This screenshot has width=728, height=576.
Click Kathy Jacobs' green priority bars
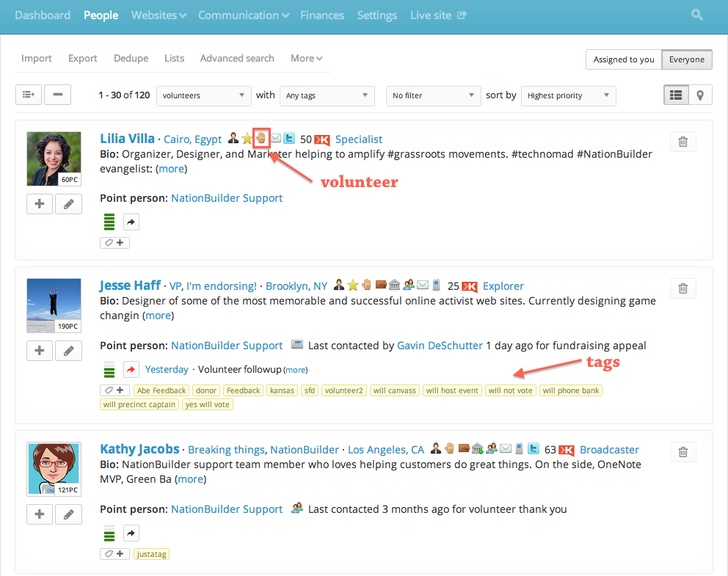click(x=109, y=533)
